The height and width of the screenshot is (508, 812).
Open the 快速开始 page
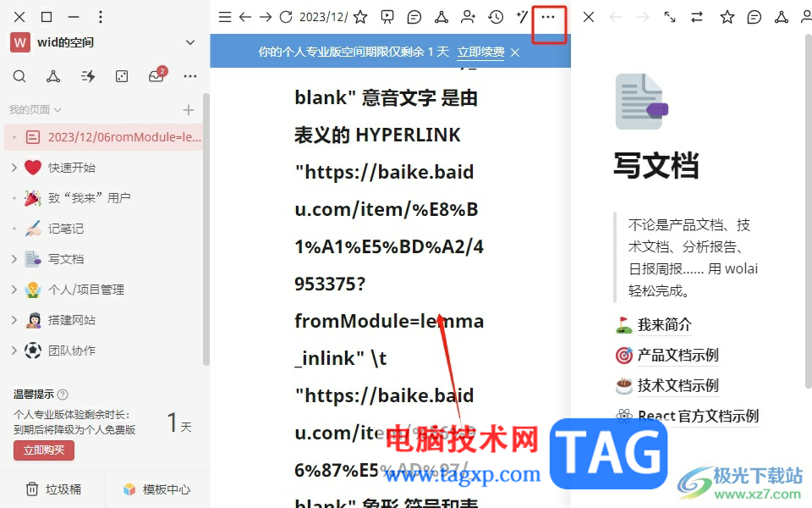pos(72,168)
